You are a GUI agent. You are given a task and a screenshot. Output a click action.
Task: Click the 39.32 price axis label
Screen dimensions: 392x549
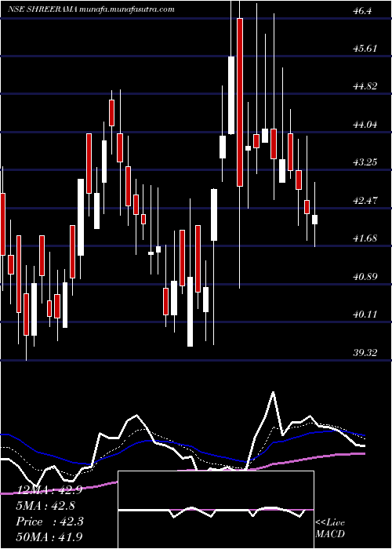(365, 353)
